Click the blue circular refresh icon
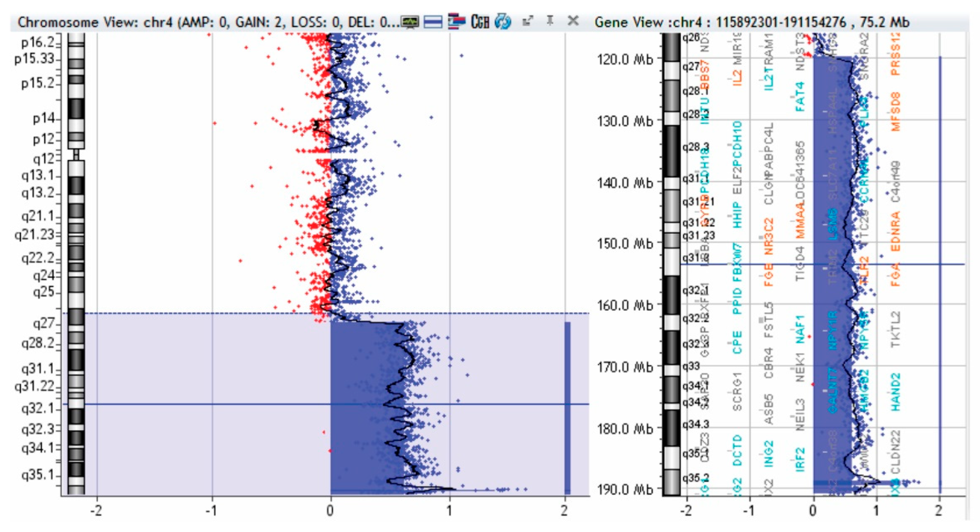This screenshot has width=980, height=532. [x=503, y=22]
